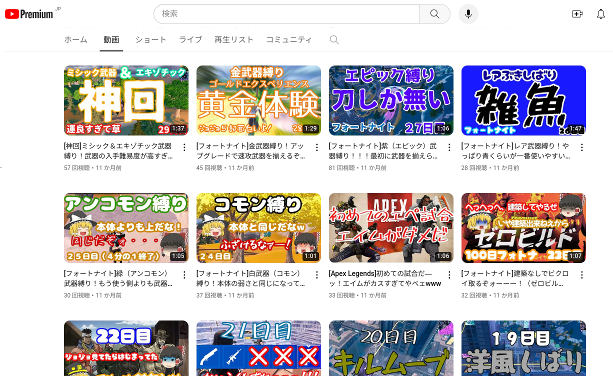Open the エピック縛り video title link

click(x=383, y=151)
